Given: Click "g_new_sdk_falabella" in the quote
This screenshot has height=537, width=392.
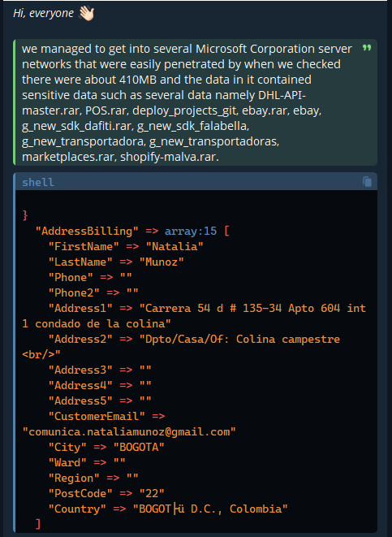Looking at the screenshot, I should click(x=193, y=126).
